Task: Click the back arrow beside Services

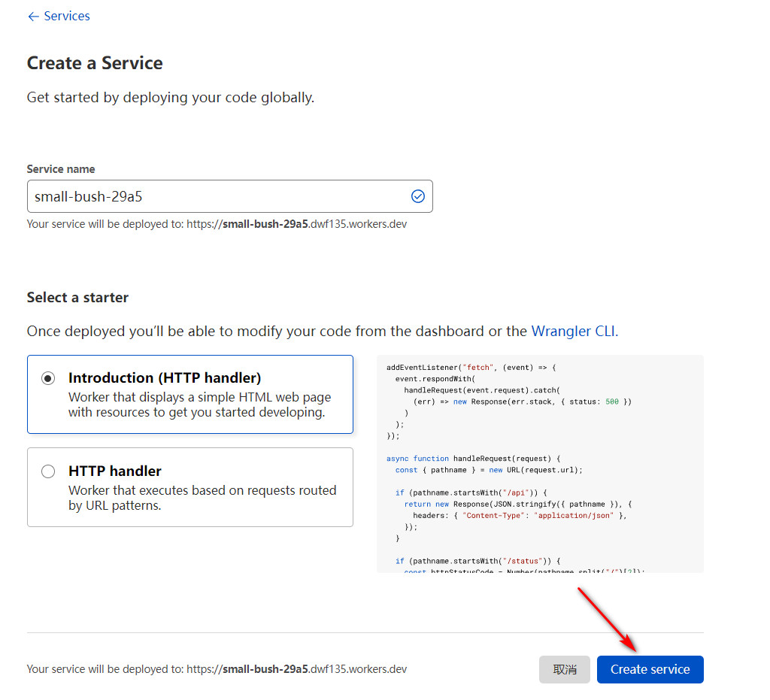Action: click(33, 17)
